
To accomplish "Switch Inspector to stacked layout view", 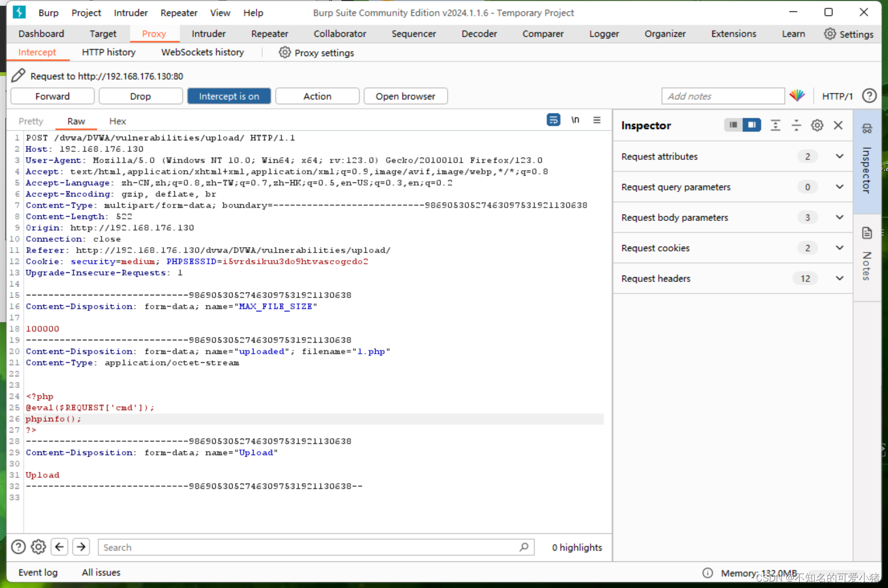I will tap(733, 125).
